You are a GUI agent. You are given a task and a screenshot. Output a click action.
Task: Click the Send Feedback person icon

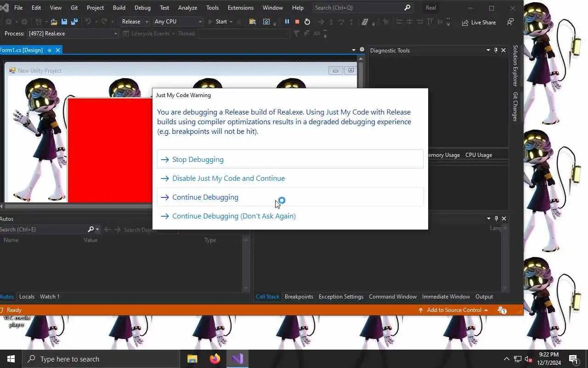click(x=510, y=22)
